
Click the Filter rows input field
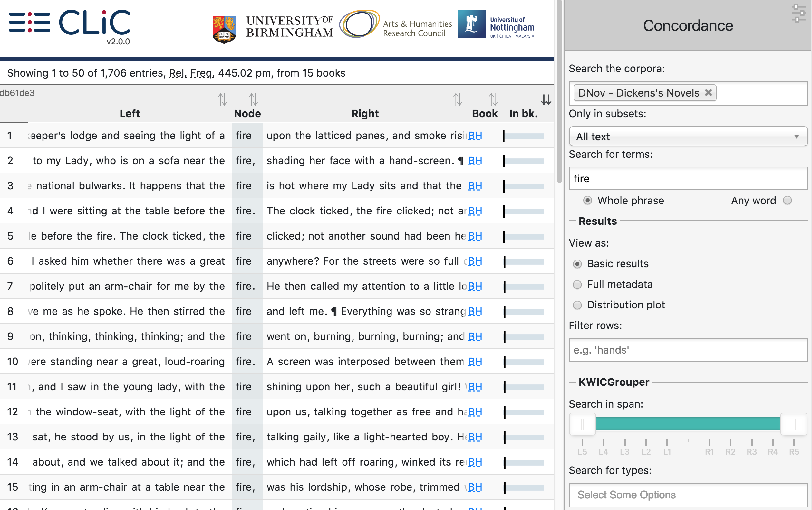tap(688, 350)
